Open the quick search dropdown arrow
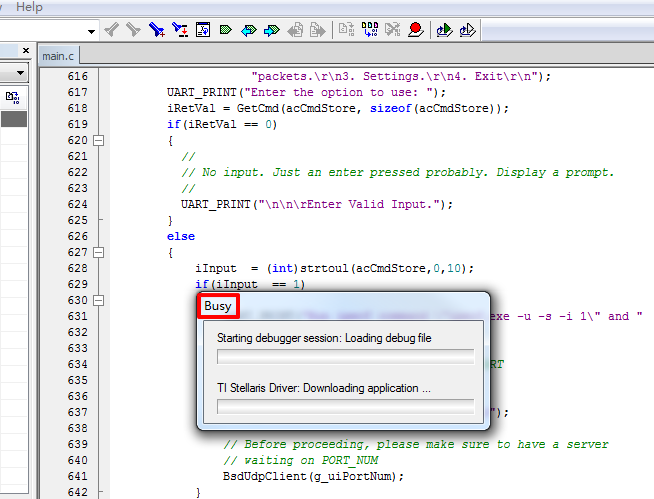The width and height of the screenshot is (654, 499). pyautogui.click(x=91, y=31)
